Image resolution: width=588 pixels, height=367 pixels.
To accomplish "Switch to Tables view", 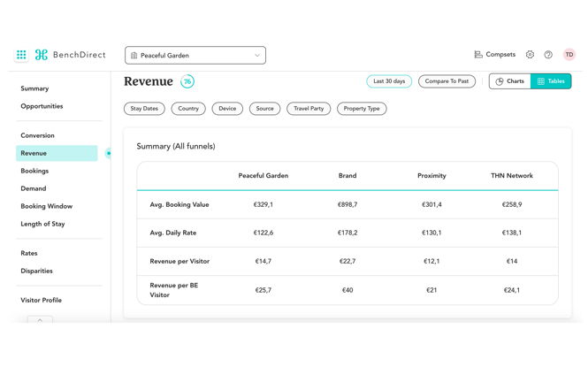I will click(x=551, y=81).
